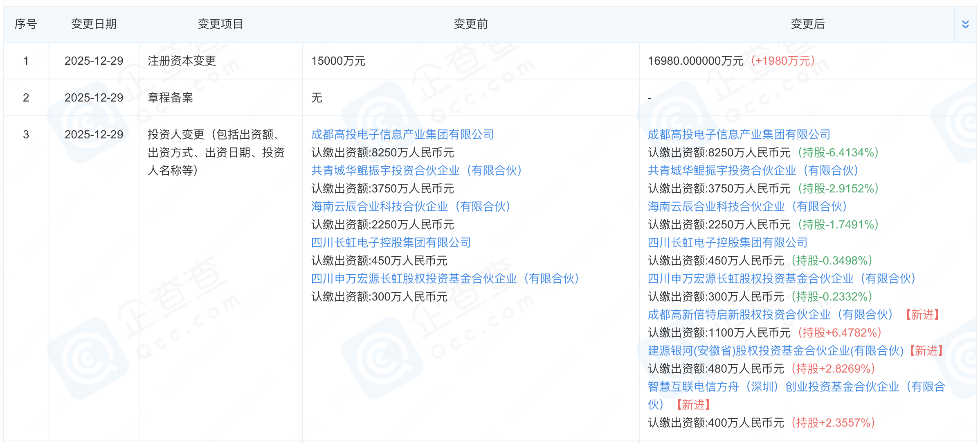
Task: Select the 注册资本变更 row item
Action: [x=182, y=61]
